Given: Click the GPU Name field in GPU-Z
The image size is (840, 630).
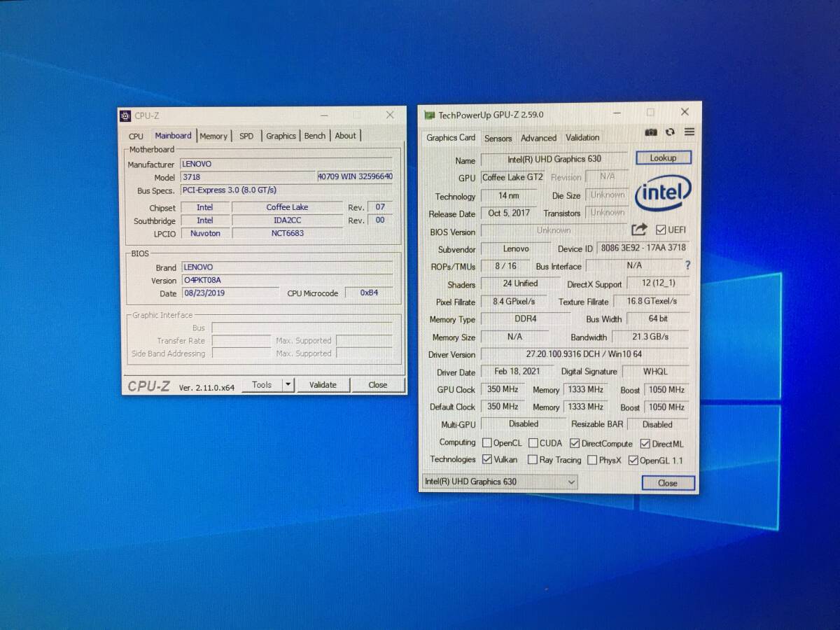Looking at the screenshot, I should point(554,160).
